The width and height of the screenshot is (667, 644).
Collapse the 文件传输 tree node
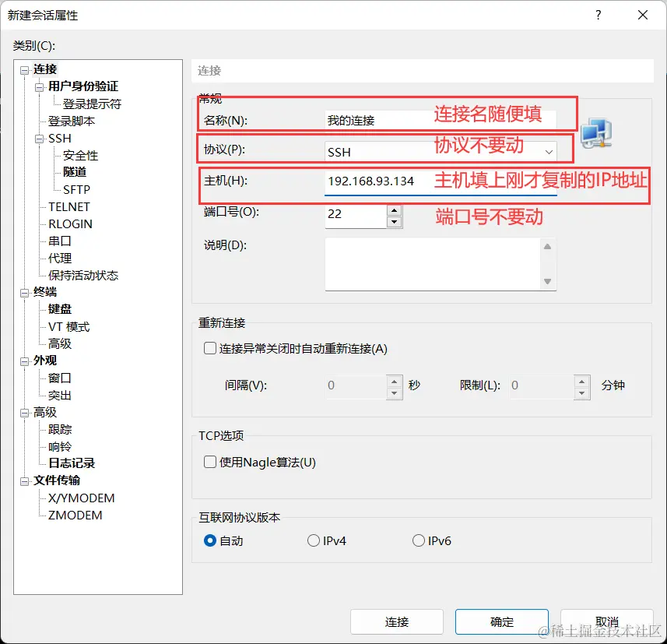tap(25, 481)
